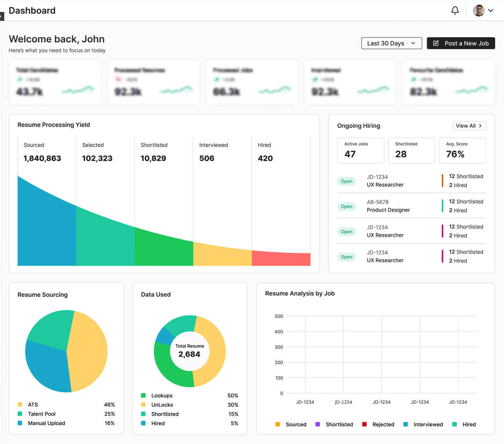Viewport: 504px width, 444px height.
Task: Open the profile avatar picture
Action: pos(479,10)
